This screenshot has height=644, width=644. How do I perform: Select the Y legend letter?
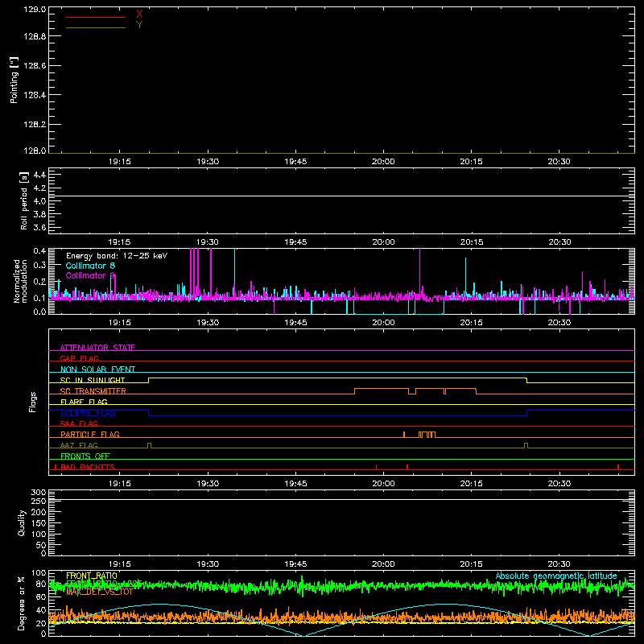pos(139,25)
